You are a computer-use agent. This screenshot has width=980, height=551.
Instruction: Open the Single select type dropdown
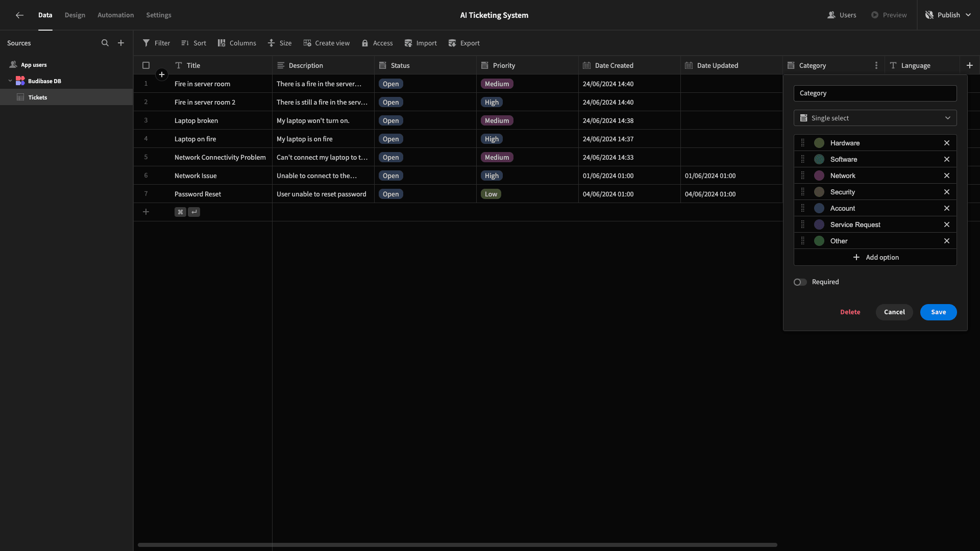[x=875, y=118]
